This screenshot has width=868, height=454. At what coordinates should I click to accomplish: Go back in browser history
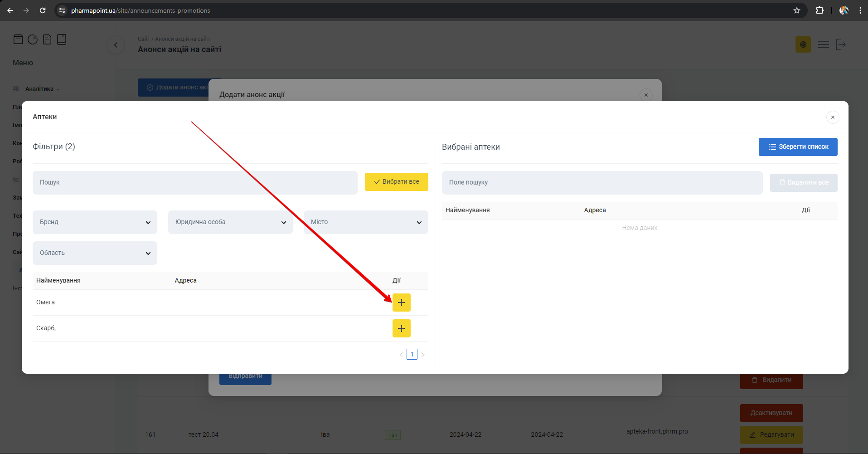(10, 10)
